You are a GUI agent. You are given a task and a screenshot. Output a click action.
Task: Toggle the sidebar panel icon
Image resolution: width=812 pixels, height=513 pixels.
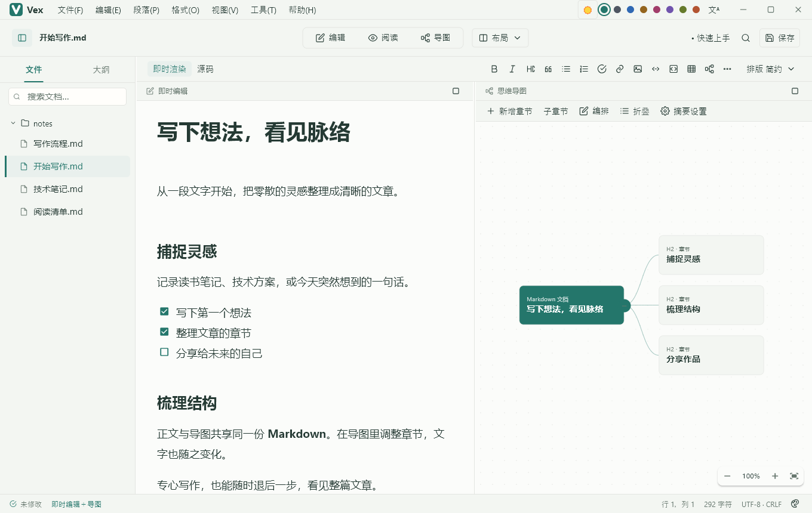coord(22,38)
